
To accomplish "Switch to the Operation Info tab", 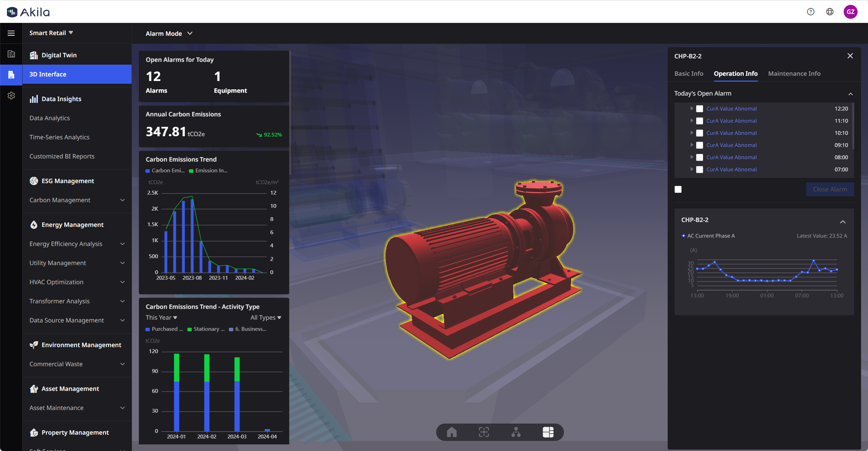I will click(736, 74).
